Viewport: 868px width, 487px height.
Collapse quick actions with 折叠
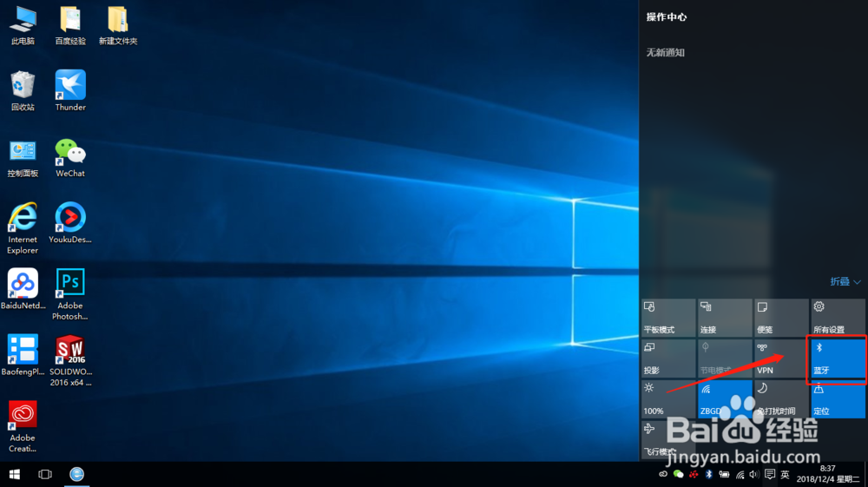tap(845, 281)
